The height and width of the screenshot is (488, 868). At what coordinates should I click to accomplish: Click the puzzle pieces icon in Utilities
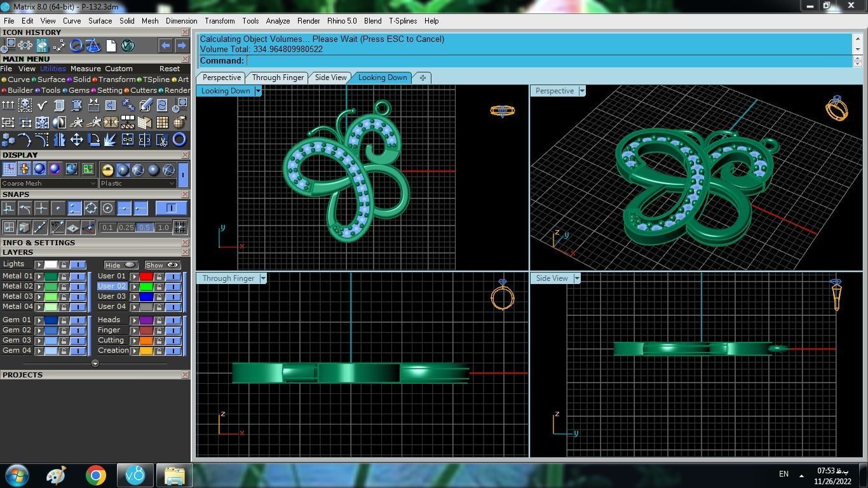click(127, 105)
